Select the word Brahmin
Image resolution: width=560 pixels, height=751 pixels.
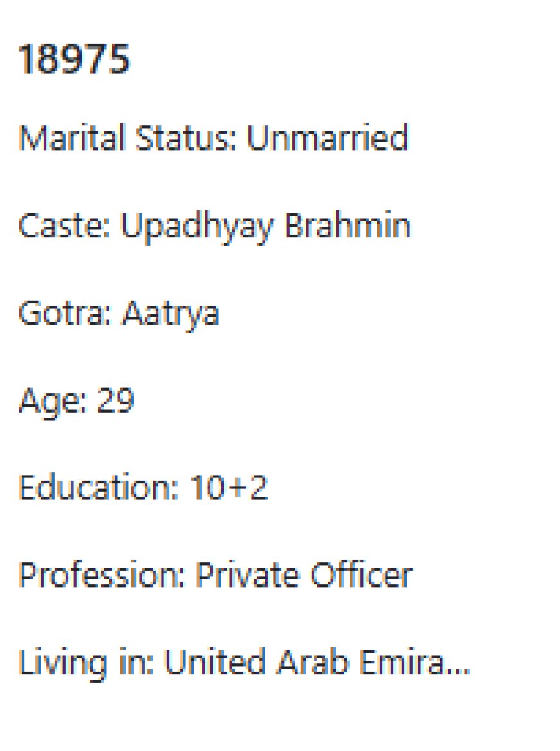348,224
